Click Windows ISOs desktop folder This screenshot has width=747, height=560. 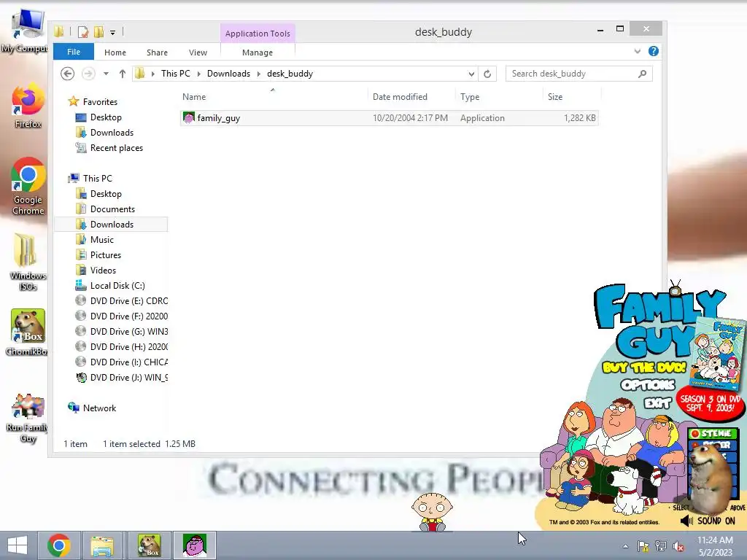tap(28, 262)
